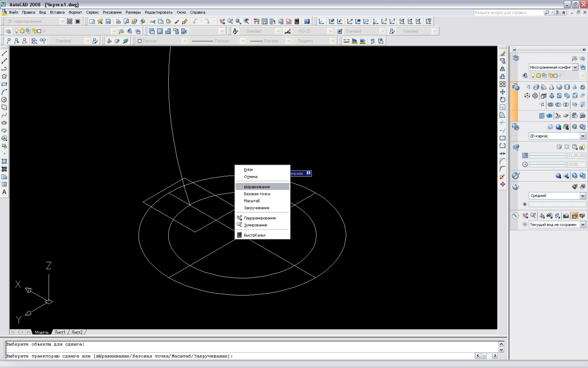
Task: Click Отмена in the context menu
Action: pyautogui.click(x=251, y=177)
